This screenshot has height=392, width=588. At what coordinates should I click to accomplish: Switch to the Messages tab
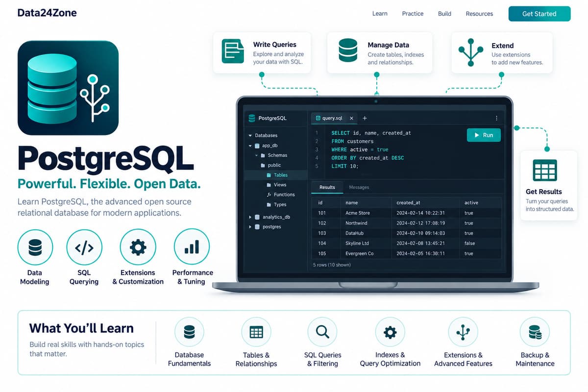pos(359,187)
